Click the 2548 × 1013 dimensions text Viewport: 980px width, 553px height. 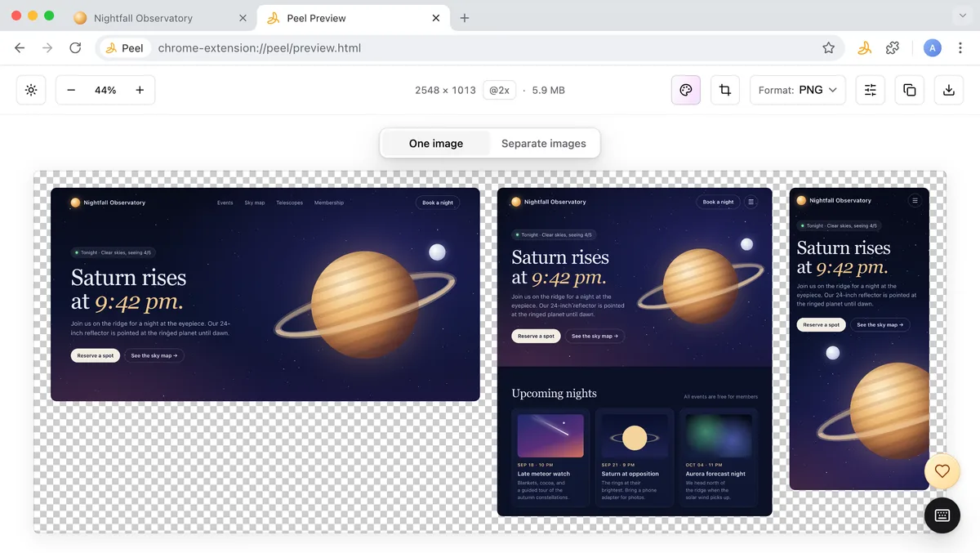pyautogui.click(x=445, y=90)
